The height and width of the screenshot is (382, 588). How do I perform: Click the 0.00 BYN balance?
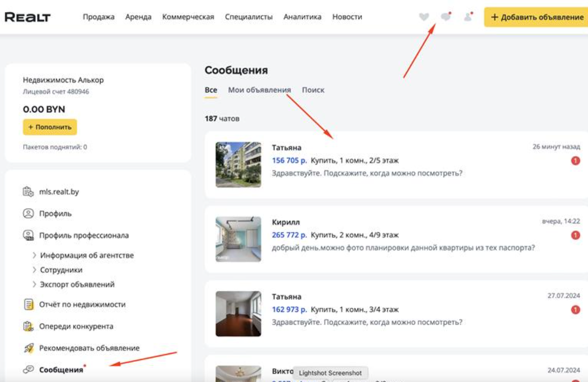click(44, 110)
